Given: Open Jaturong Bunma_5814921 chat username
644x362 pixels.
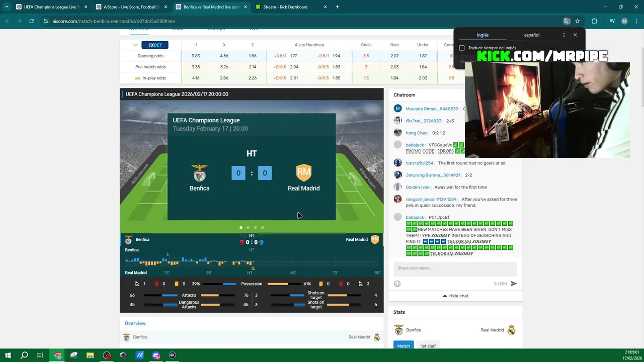Looking at the screenshot, I should click(x=434, y=175).
